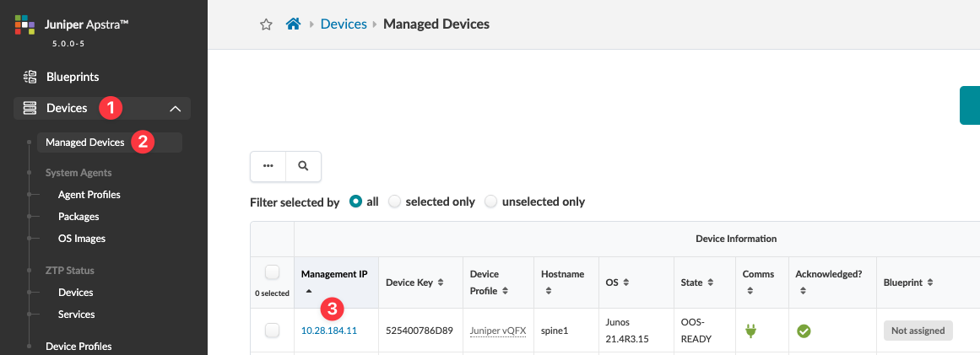This screenshot has height=355, width=980.
Task: Click the green acknowledged checkmark icon
Action: [x=804, y=331]
